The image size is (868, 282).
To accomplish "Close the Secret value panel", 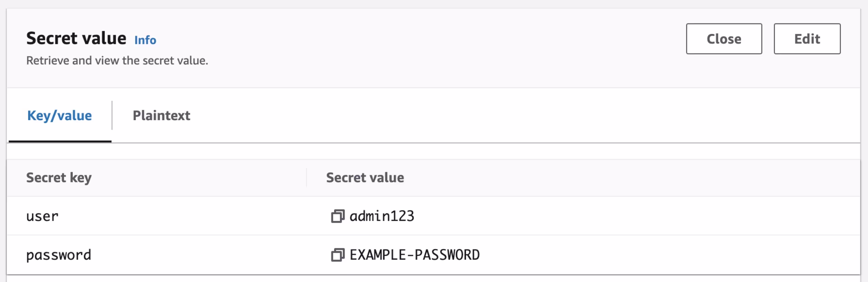I will pyautogui.click(x=723, y=39).
